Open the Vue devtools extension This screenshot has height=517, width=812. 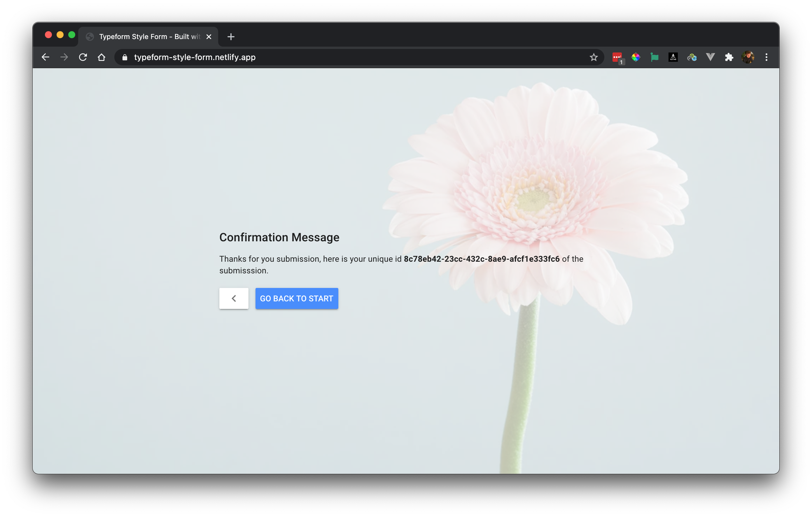[710, 57]
